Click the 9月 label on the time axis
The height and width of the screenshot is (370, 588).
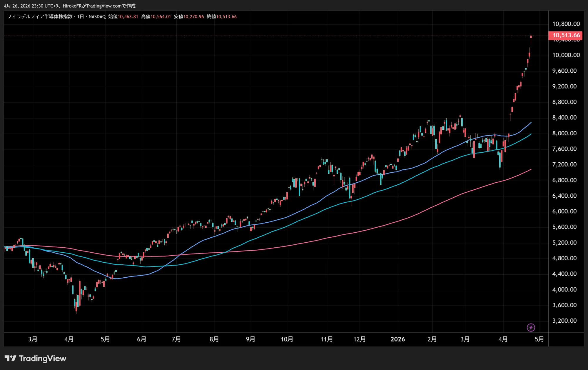[x=251, y=339]
